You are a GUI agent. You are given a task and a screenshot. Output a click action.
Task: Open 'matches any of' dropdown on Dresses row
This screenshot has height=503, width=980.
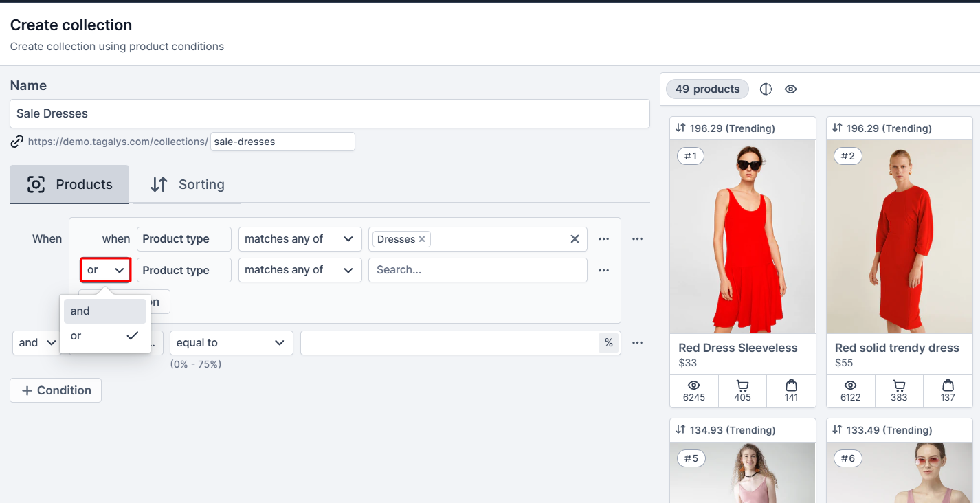tap(300, 239)
